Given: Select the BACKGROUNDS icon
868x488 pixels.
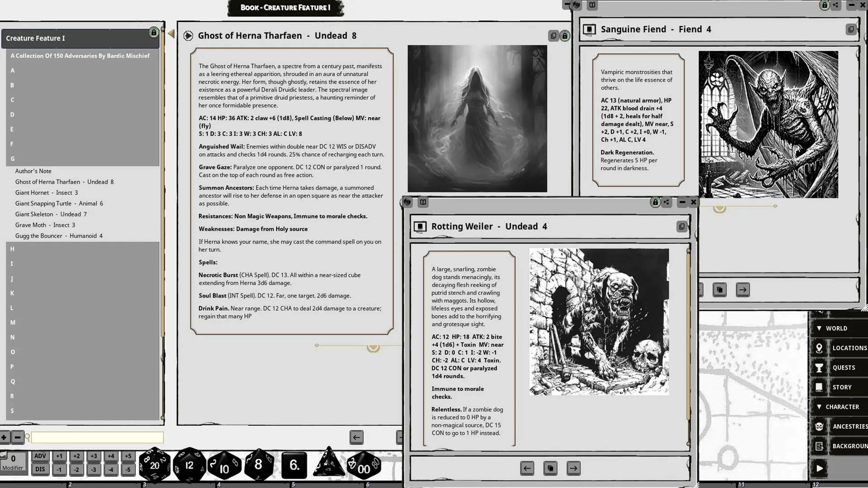Looking at the screenshot, I should pos(820,446).
